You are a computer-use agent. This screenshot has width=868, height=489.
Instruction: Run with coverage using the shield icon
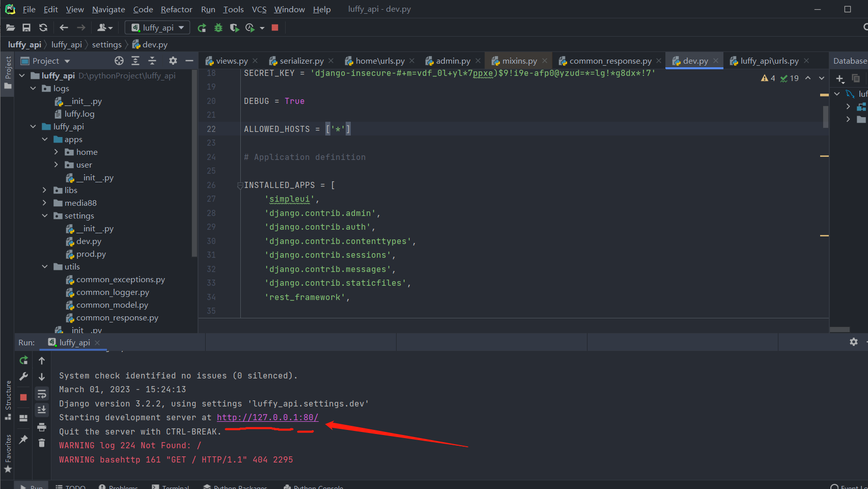pyautogui.click(x=234, y=28)
